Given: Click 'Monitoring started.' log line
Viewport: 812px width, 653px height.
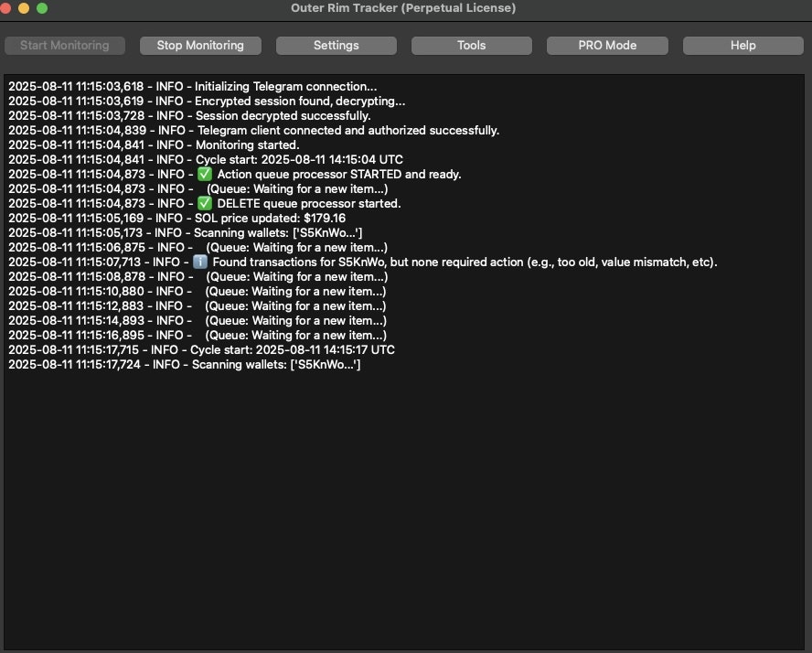Looking at the screenshot, I should 154,145.
